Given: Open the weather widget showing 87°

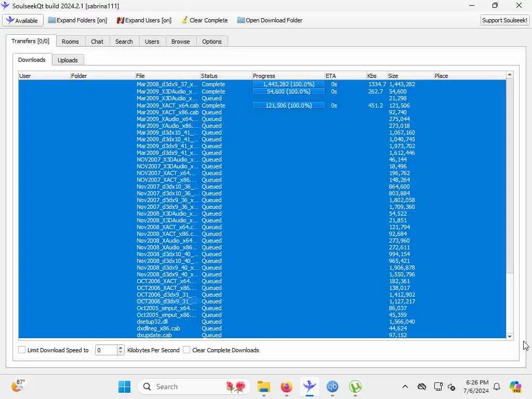Looking at the screenshot, I should pos(18,386).
